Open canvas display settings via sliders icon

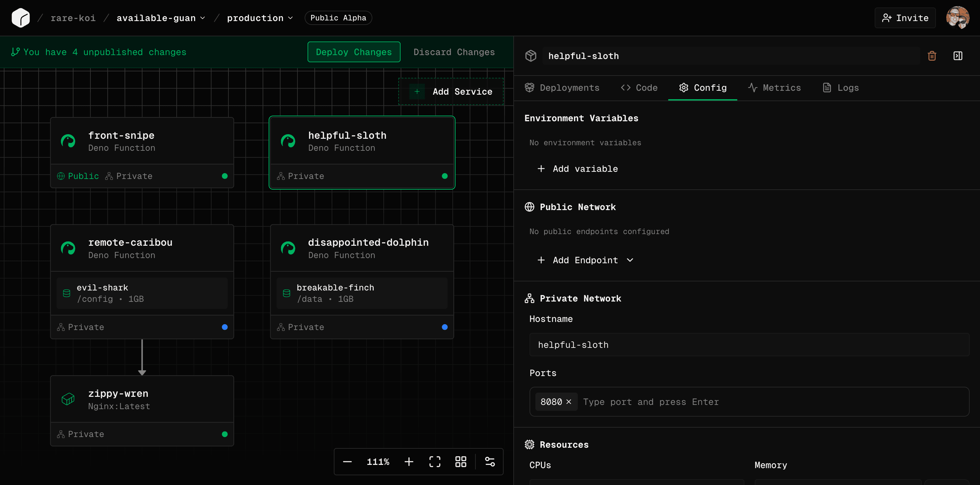[x=489, y=461]
